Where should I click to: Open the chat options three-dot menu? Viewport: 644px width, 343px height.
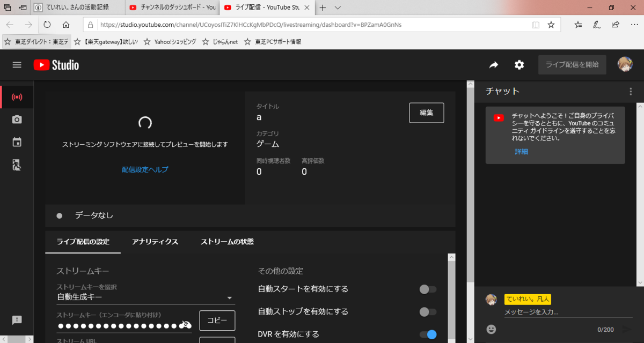point(631,91)
